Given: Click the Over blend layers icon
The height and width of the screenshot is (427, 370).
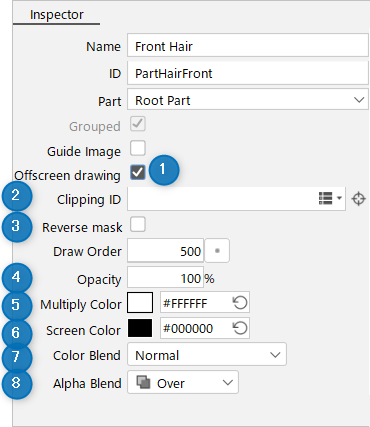Looking at the screenshot, I should point(143,382).
